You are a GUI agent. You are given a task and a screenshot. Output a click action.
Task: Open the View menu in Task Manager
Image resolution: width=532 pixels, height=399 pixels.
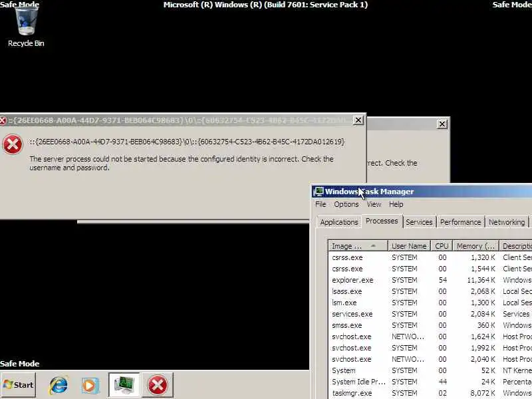tap(374, 204)
